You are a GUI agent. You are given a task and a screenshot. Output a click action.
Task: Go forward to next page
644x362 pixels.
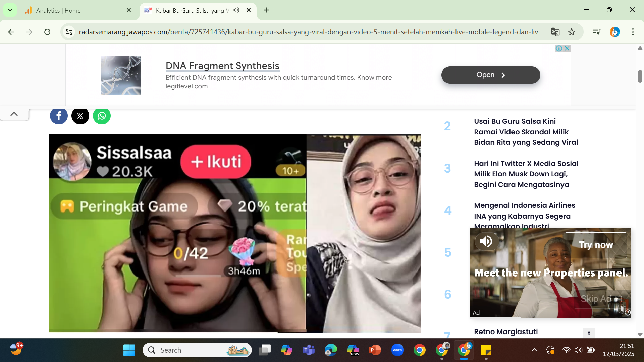coord(29,32)
